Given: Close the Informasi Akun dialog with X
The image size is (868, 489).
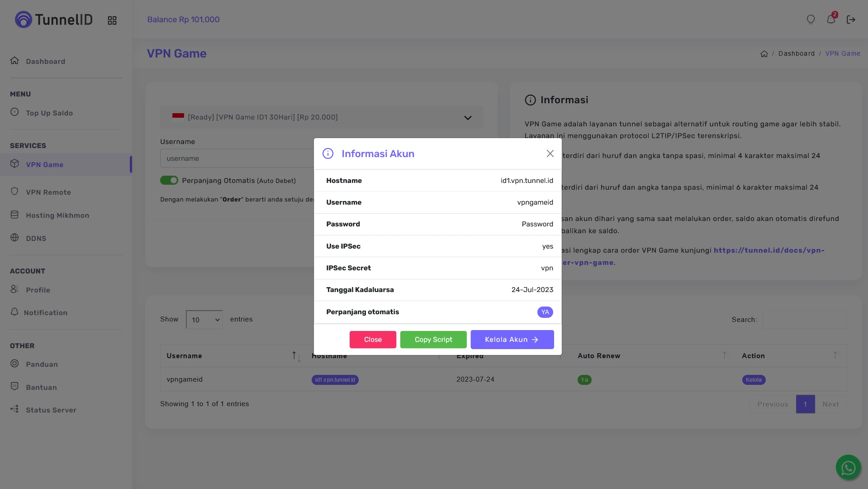Looking at the screenshot, I should point(550,153).
